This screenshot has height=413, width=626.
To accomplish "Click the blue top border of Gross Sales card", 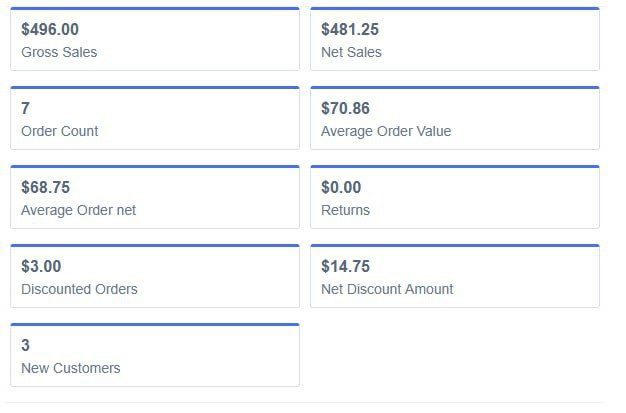I will click(x=155, y=9).
